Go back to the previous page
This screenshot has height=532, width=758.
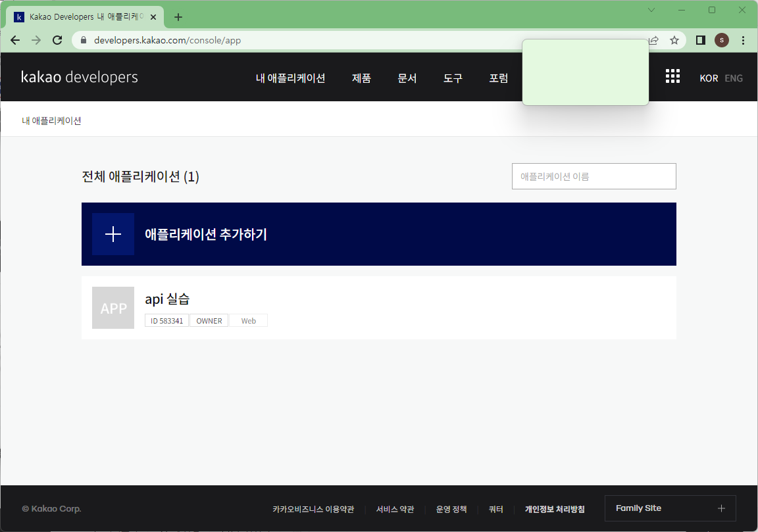(x=15, y=40)
